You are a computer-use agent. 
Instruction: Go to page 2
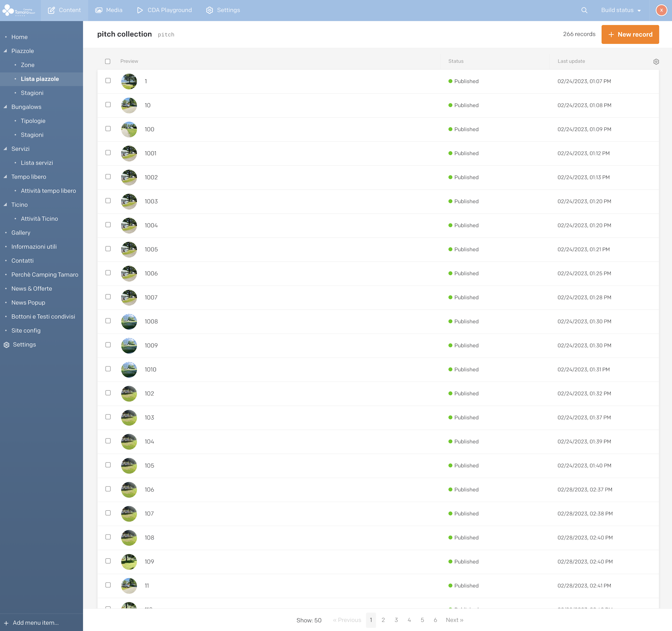tap(383, 620)
